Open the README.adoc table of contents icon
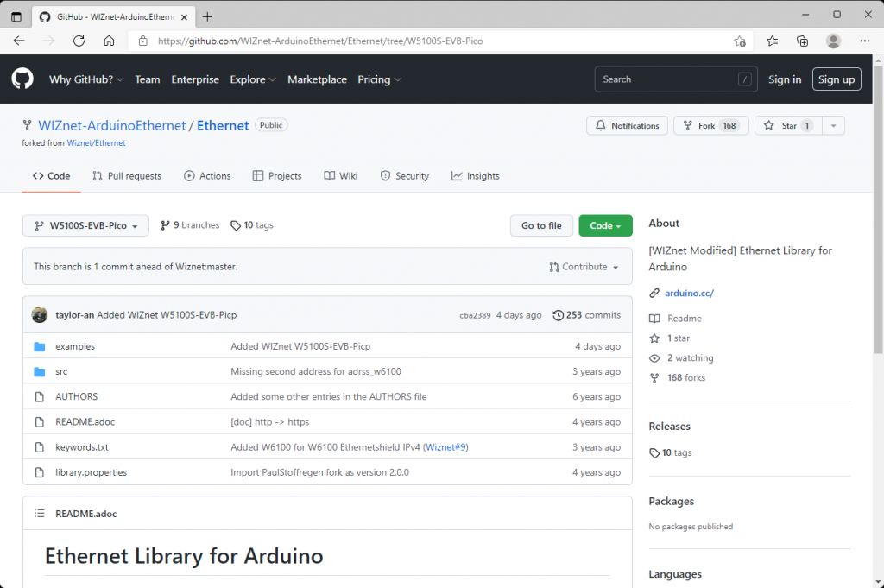The image size is (884, 588). [x=40, y=514]
